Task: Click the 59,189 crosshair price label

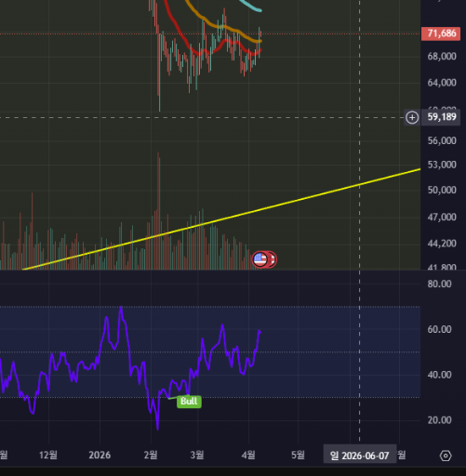Action: coord(442,117)
